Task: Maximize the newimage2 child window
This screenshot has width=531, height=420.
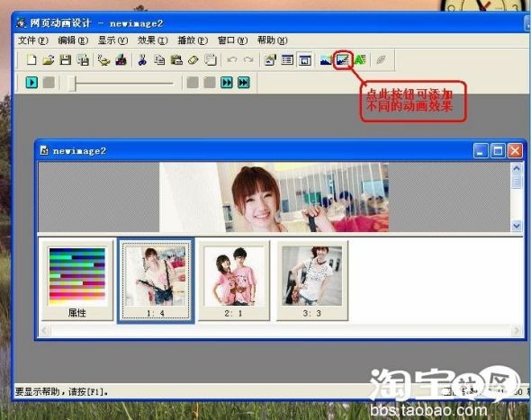Action: pyautogui.click(x=498, y=151)
